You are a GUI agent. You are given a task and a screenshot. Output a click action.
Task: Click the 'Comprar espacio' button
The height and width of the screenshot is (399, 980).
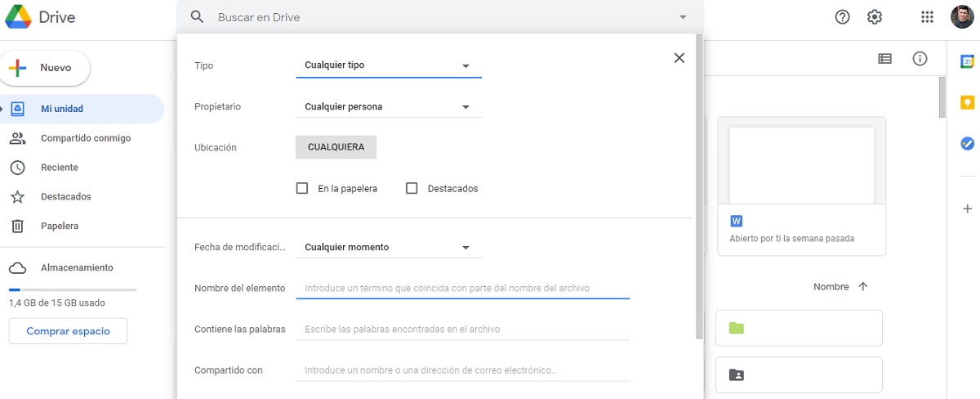pyautogui.click(x=68, y=331)
